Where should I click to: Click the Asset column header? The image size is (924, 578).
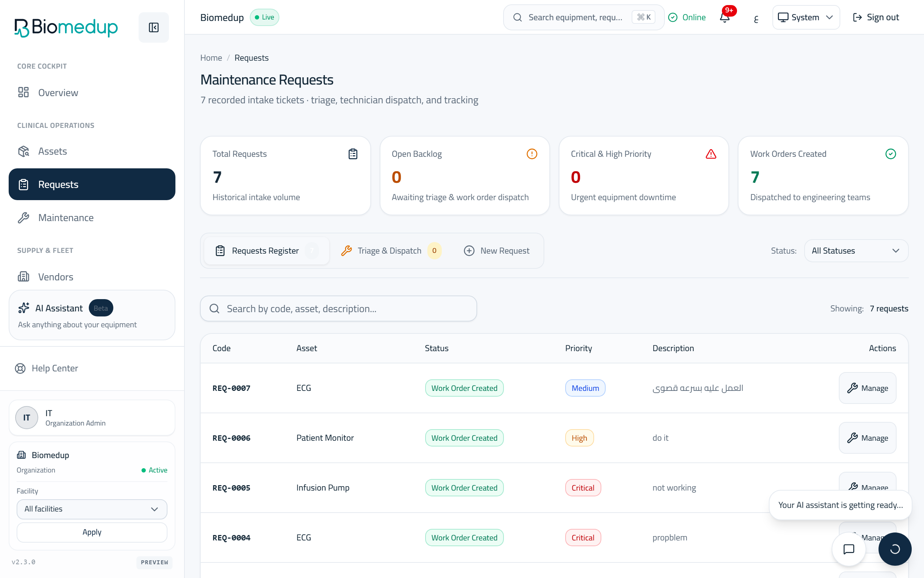coord(306,348)
